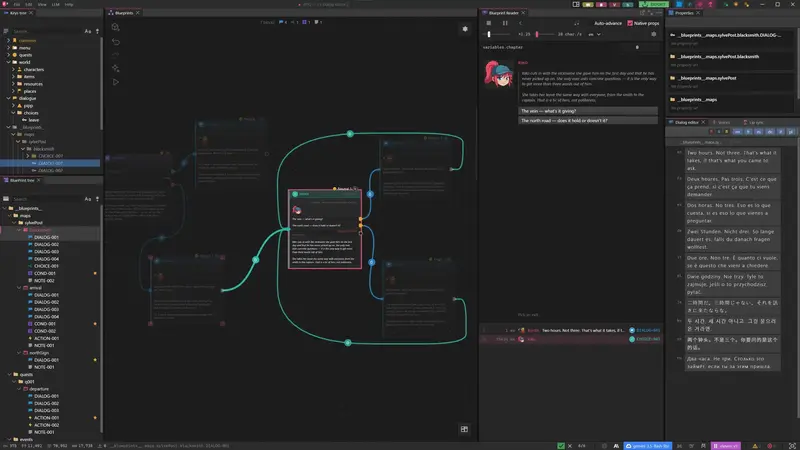Toggle the teal filter pill in top bar

[628, 4]
